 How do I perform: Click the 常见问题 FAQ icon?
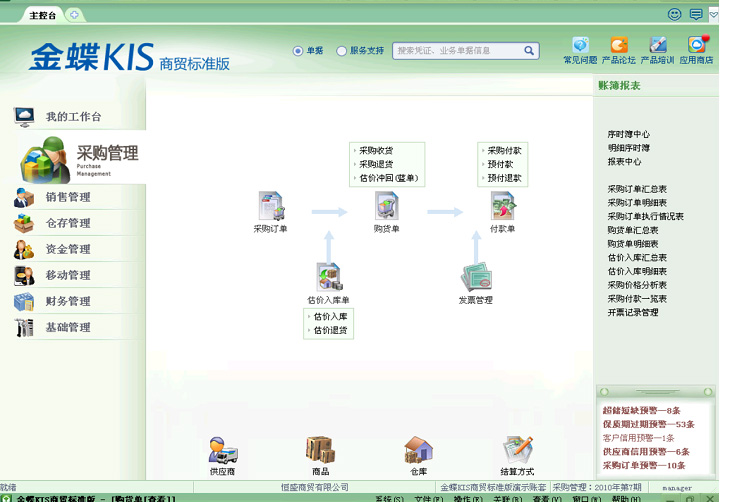[580, 45]
